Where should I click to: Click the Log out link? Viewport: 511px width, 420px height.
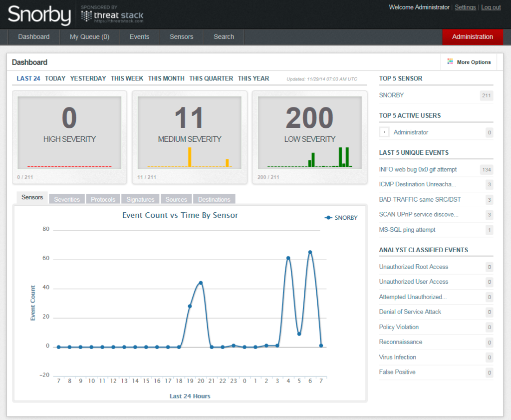491,7
